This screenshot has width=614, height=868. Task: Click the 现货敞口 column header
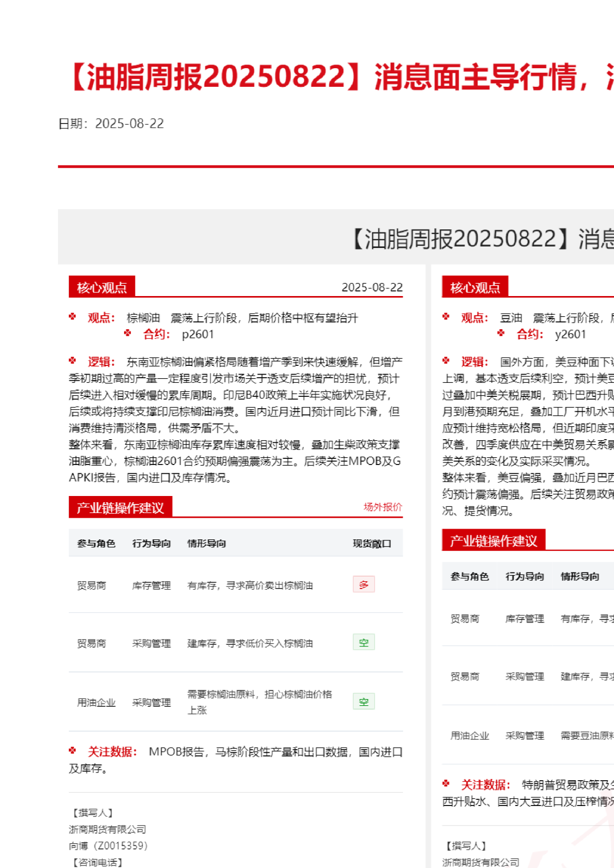pos(372,544)
